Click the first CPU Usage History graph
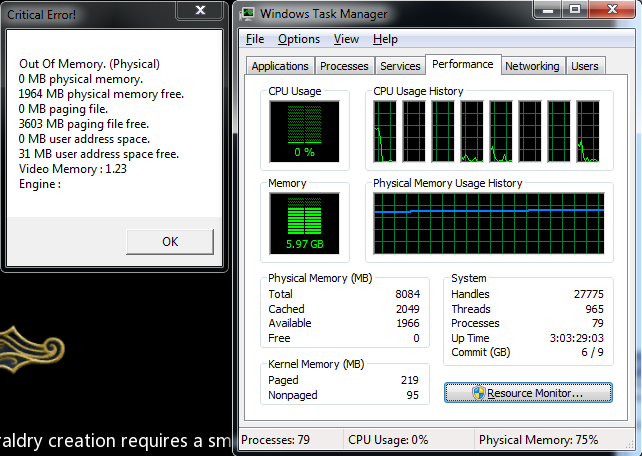 385,131
